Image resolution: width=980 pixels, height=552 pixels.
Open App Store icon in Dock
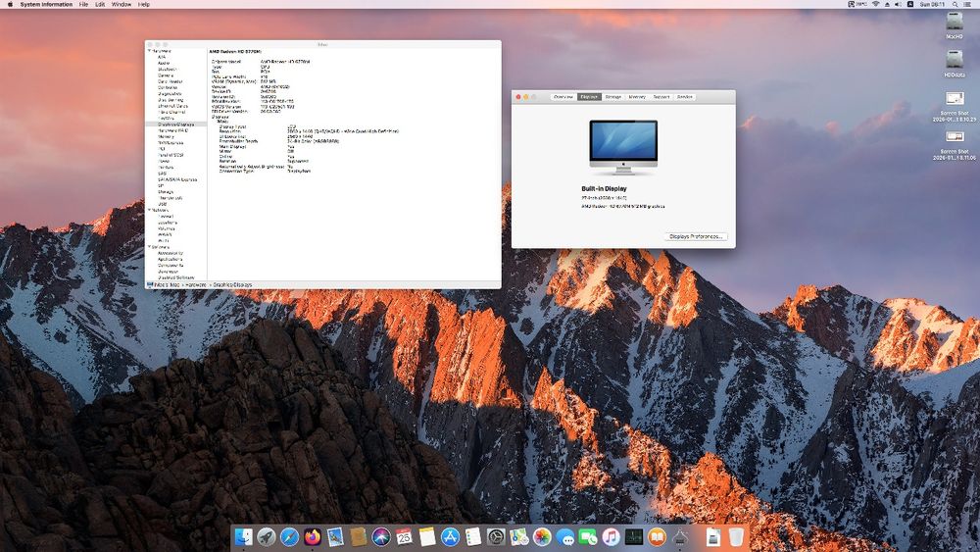click(x=450, y=536)
